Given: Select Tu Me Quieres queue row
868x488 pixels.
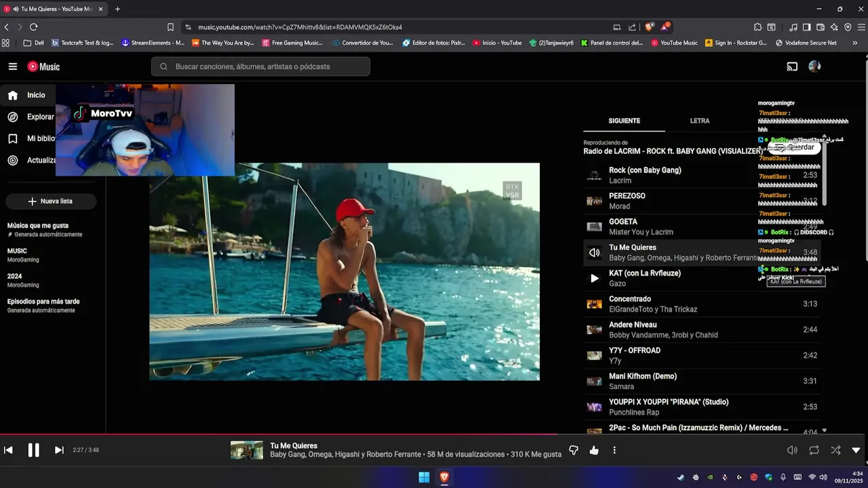Looking at the screenshot, I should click(702, 253).
